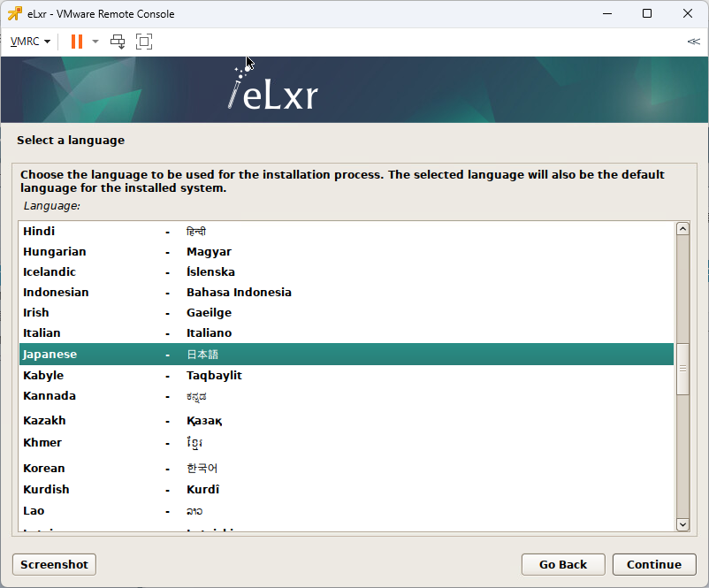Click the language list scrollbar thumb
Image resolution: width=709 pixels, height=588 pixels.
682,369
